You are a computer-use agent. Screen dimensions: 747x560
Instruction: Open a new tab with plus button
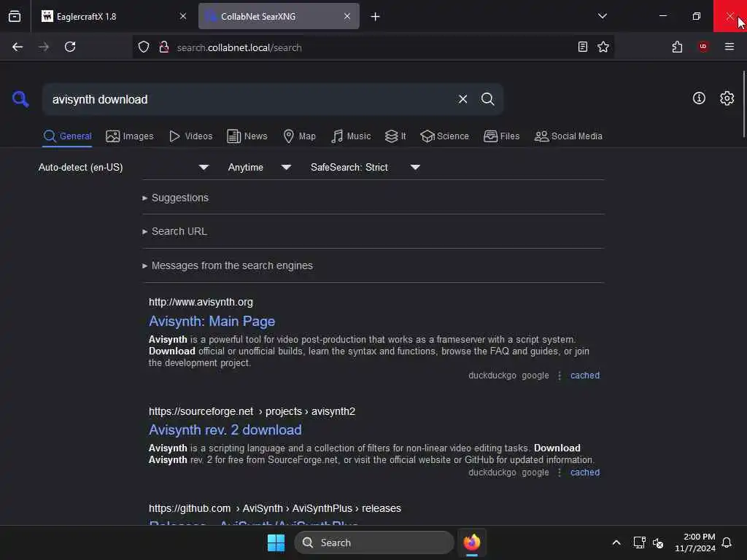click(x=376, y=17)
